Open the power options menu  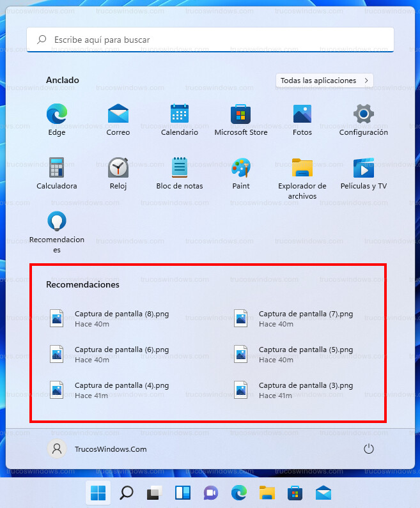click(368, 449)
